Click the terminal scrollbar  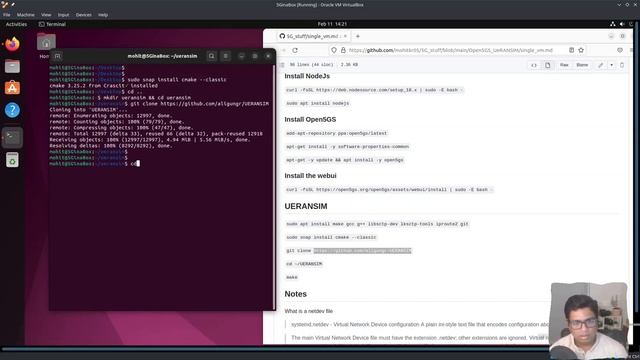[x=274, y=187]
